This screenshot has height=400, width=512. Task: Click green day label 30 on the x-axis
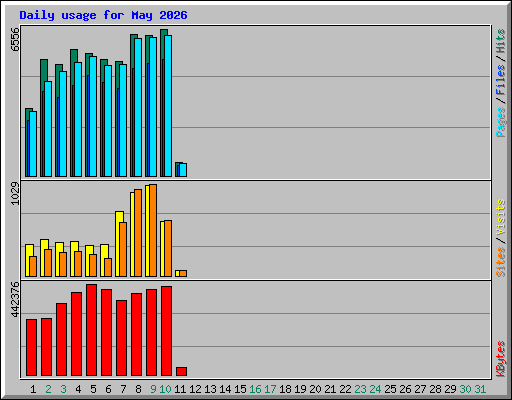465,389
